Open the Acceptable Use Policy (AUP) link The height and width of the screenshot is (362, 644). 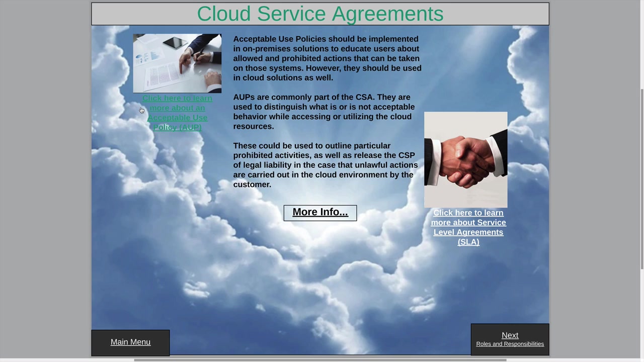177,113
